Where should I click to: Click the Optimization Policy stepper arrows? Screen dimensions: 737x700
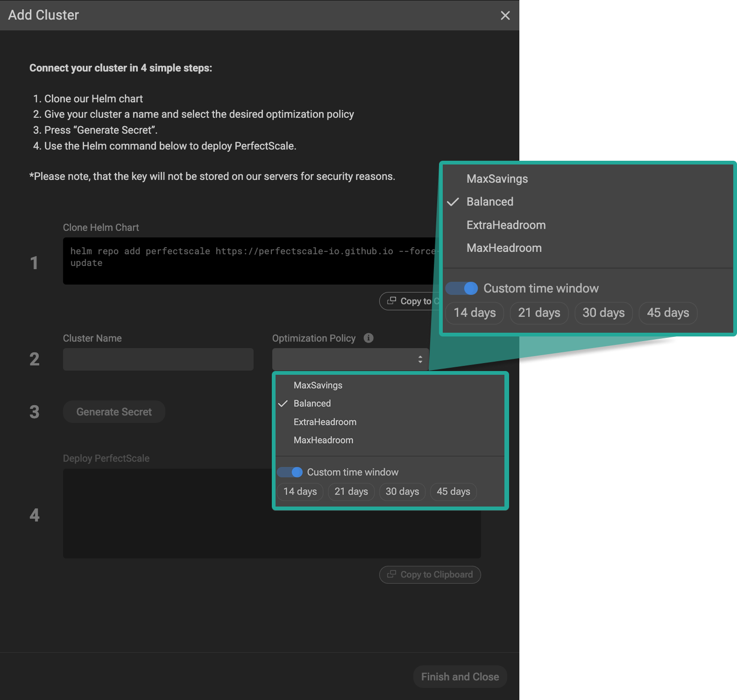[x=420, y=359]
